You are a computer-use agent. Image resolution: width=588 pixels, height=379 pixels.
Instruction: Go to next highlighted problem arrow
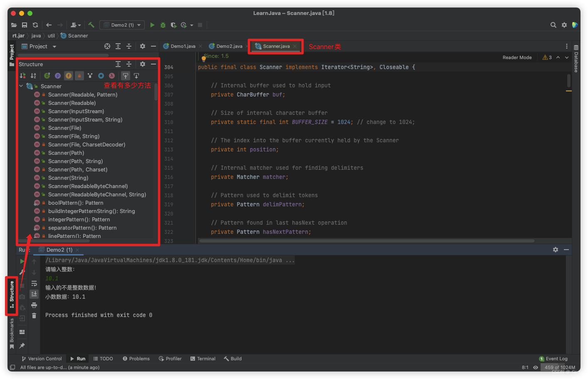(x=567, y=57)
